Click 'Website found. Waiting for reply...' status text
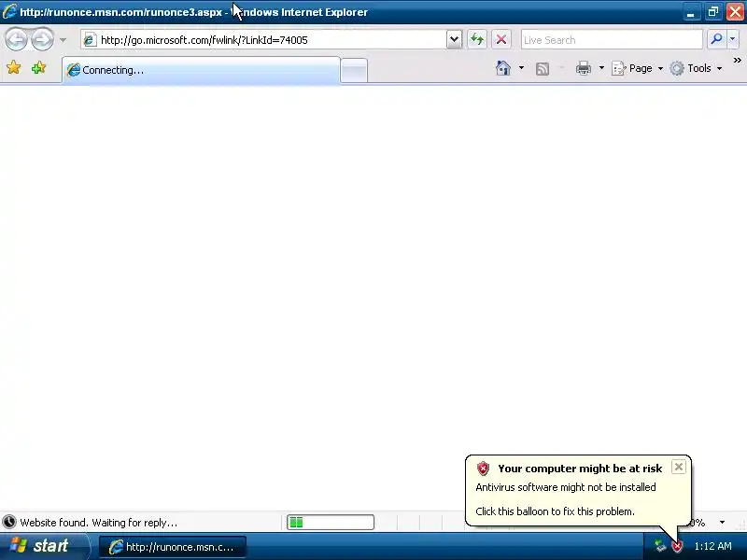 coord(99,523)
